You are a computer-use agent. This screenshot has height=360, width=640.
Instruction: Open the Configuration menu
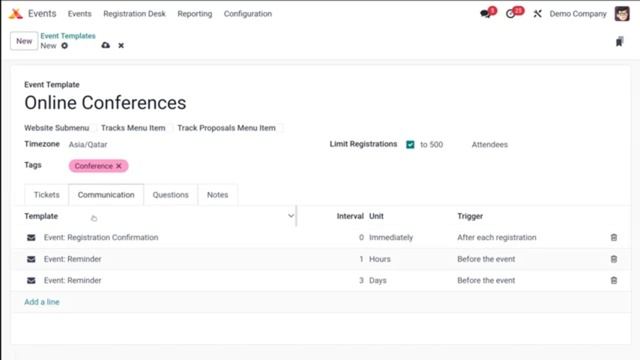click(248, 14)
